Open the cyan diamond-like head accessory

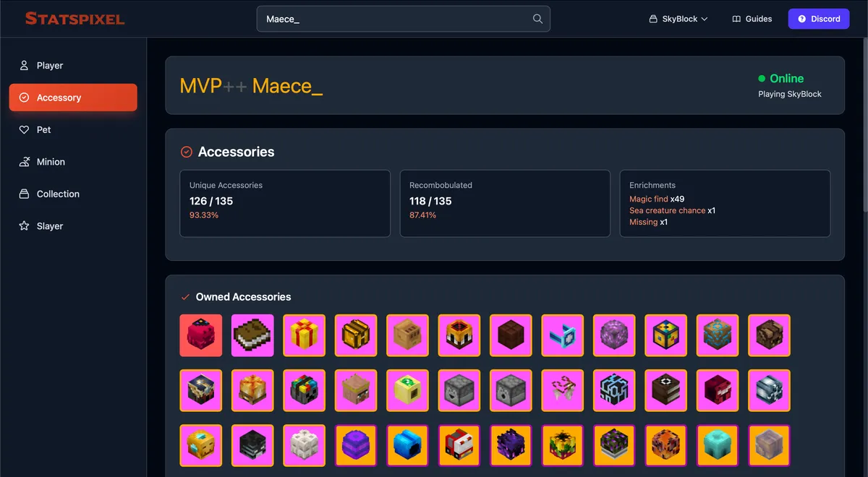click(x=718, y=445)
